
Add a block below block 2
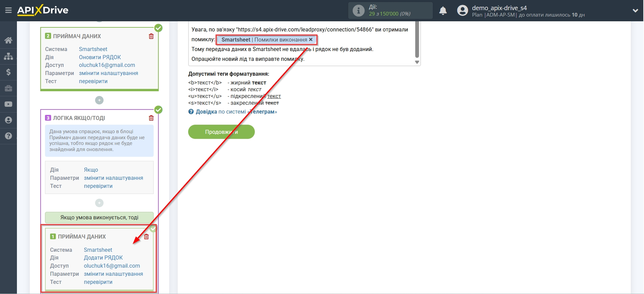click(x=99, y=100)
